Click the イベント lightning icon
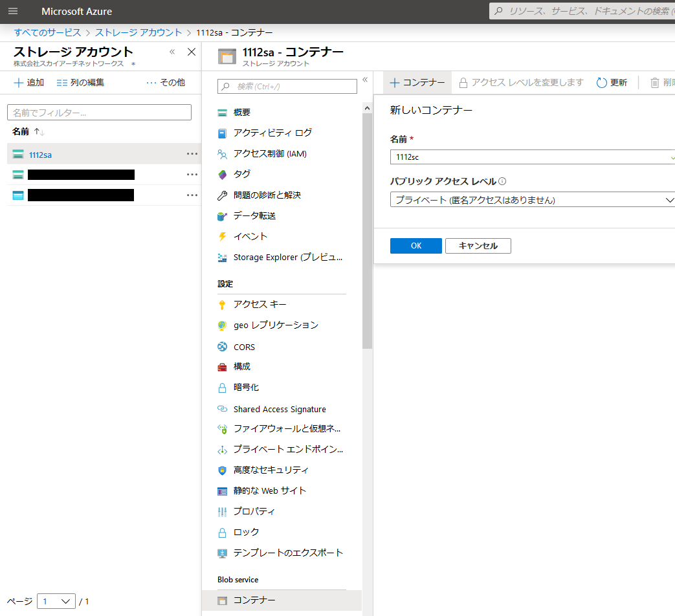Screen dimensions: 675x616 tap(222, 237)
